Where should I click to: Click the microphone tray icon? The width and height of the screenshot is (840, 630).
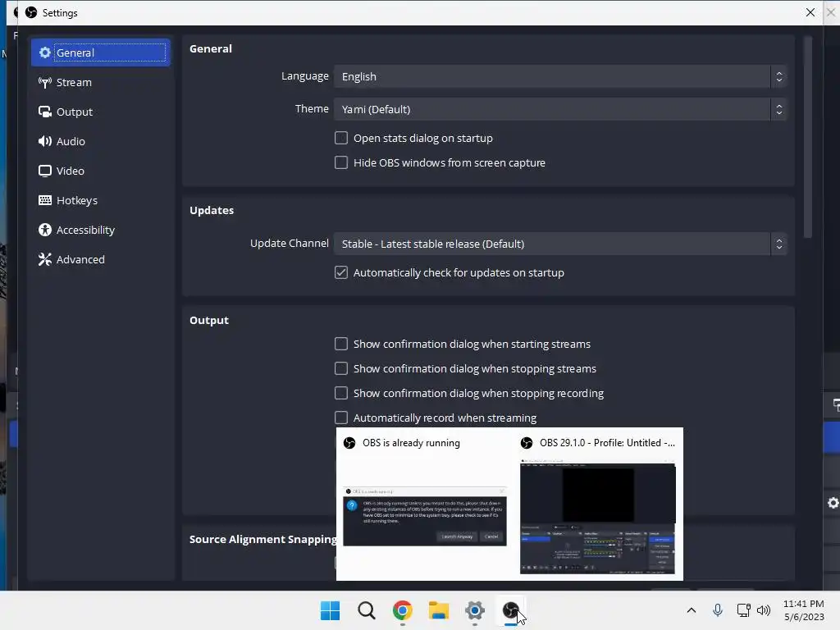pyautogui.click(x=718, y=610)
